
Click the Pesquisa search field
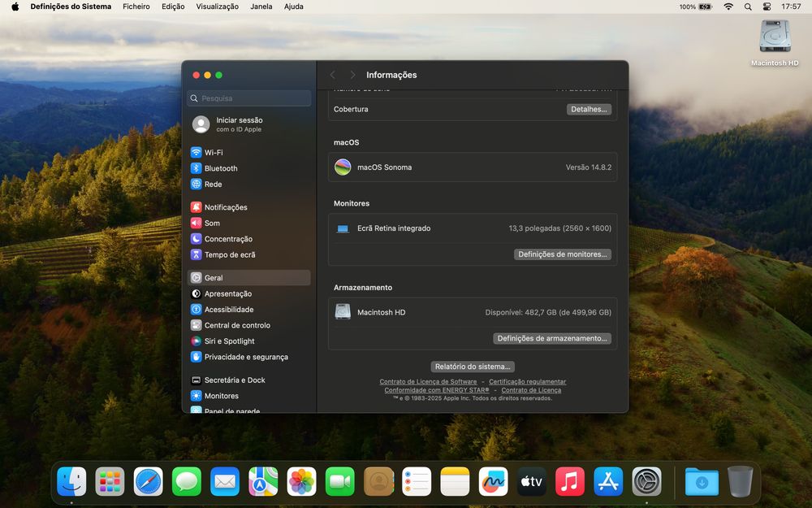tap(249, 98)
